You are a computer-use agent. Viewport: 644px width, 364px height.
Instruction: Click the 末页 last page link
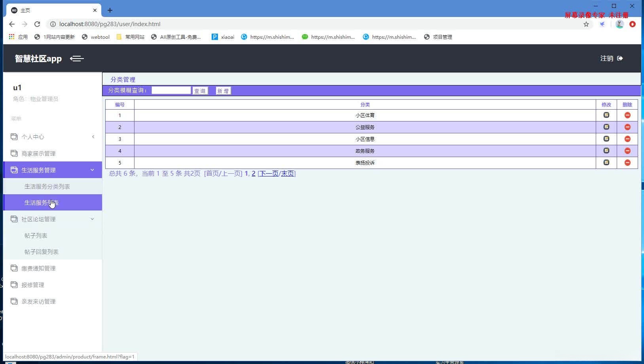[x=288, y=173]
